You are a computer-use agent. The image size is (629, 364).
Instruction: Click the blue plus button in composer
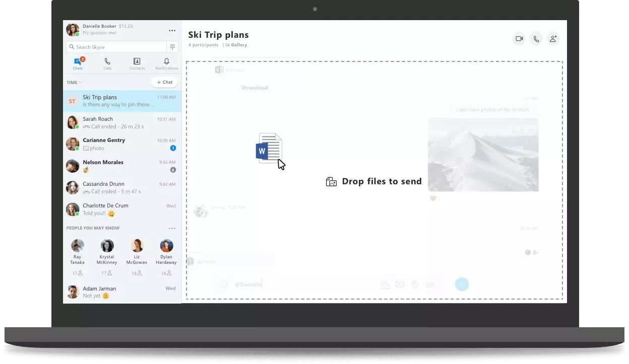pyautogui.click(x=462, y=284)
